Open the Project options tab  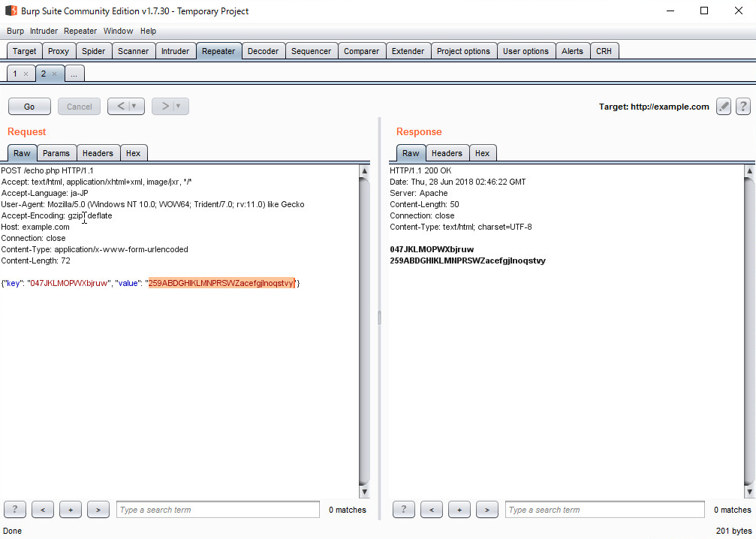click(463, 51)
